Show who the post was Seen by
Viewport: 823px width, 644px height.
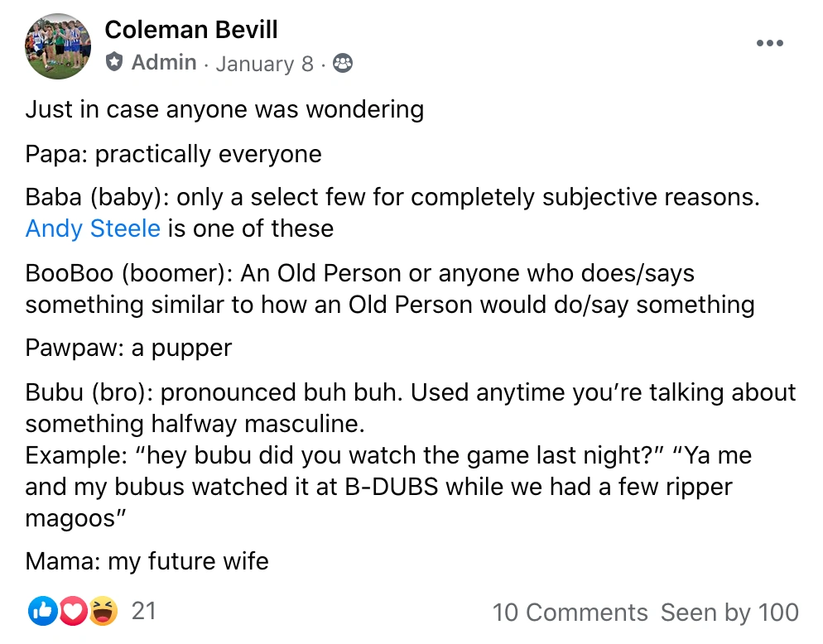[x=729, y=613]
